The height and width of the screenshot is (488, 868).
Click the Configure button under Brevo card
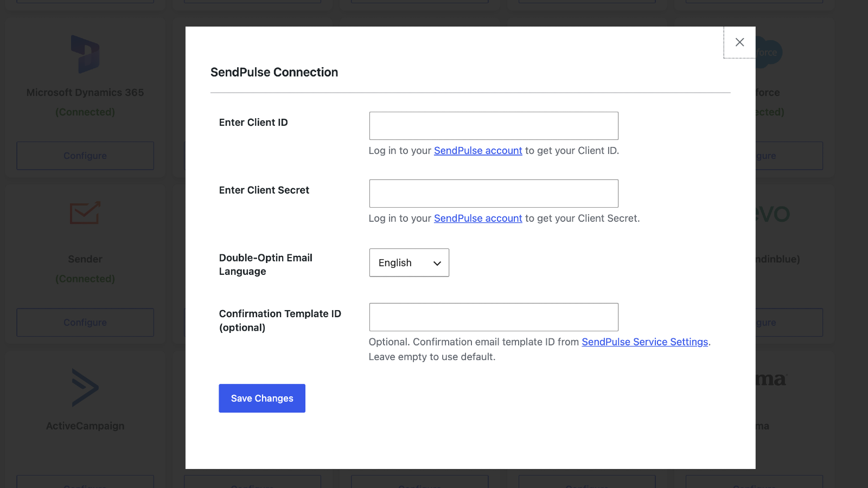[x=789, y=323]
